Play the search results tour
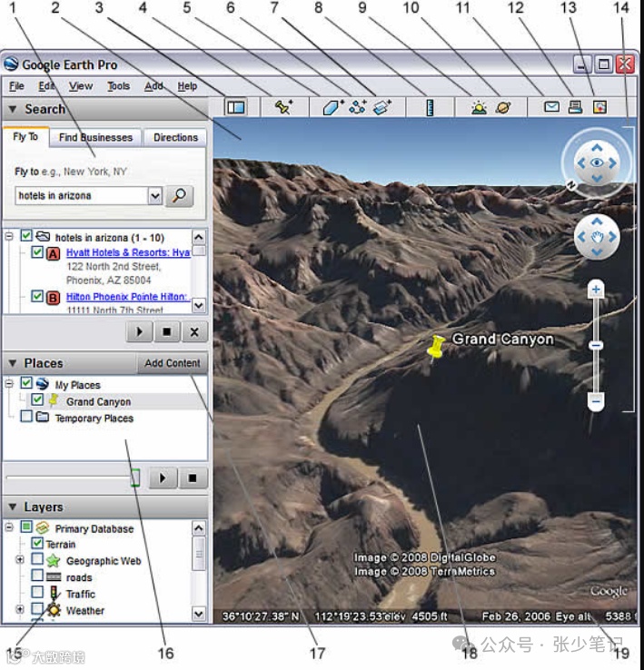 pos(139,331)
